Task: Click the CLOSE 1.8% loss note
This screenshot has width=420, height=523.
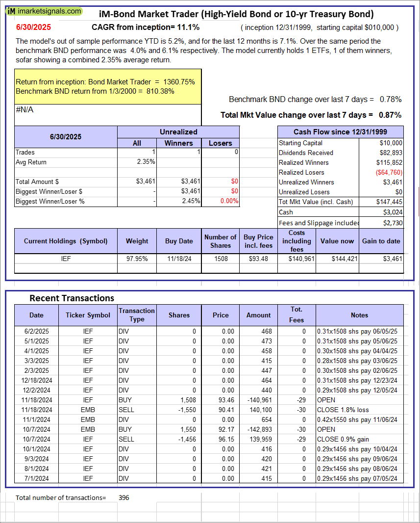Action: coord(343,410)
